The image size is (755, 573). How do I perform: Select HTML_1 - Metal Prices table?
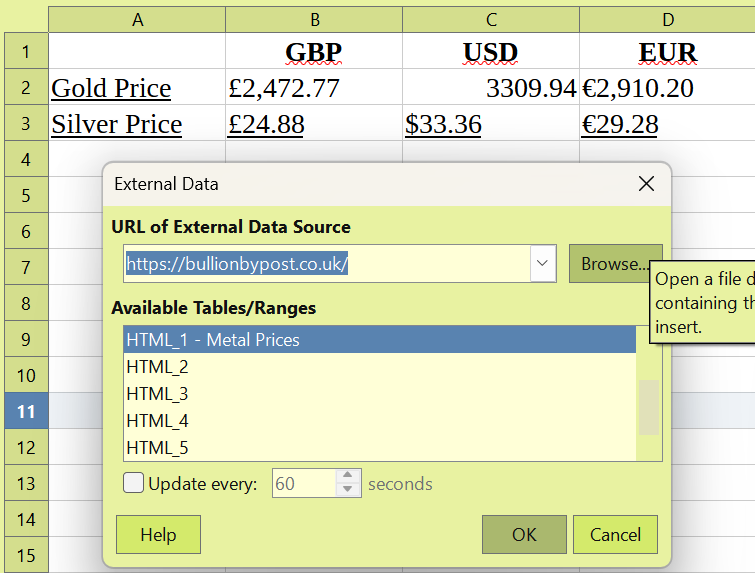379,340
